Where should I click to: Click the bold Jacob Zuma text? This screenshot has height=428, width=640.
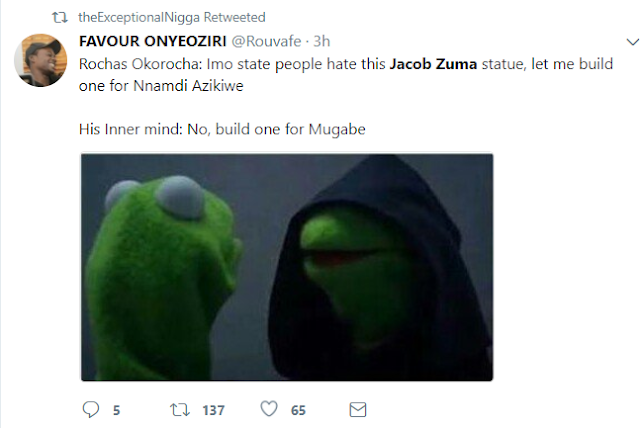433,64
